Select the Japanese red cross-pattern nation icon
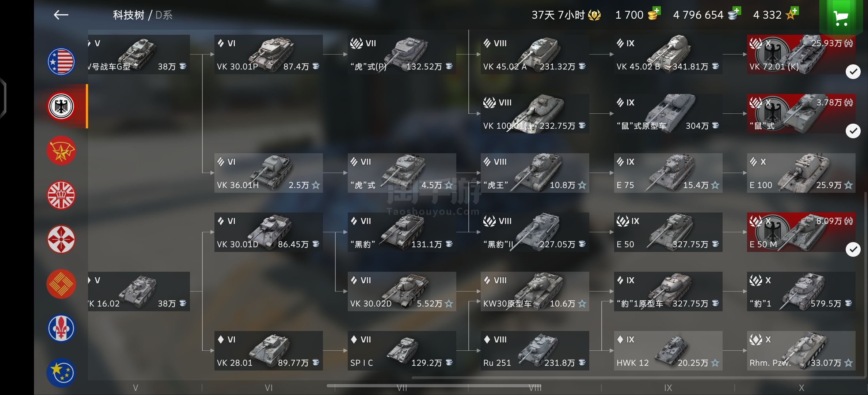Image resolution: width=868 pixels, height=395 pixels. (61, 240)
